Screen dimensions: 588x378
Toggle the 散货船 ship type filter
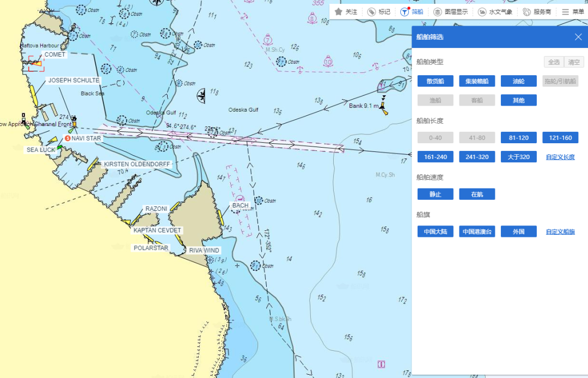pyautogui.click(x=435, y=82)
